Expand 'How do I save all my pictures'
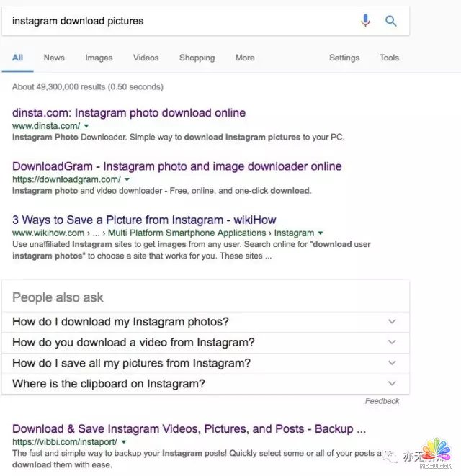The width and height of the screenshot is (461, 476). pos(205,363)
